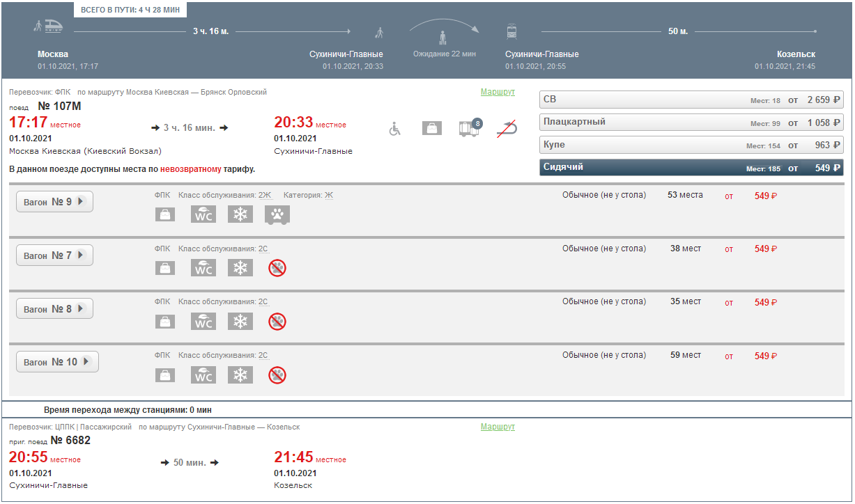
Task: Switch to the Плацкартный carriage class
Action: [691, 123]
